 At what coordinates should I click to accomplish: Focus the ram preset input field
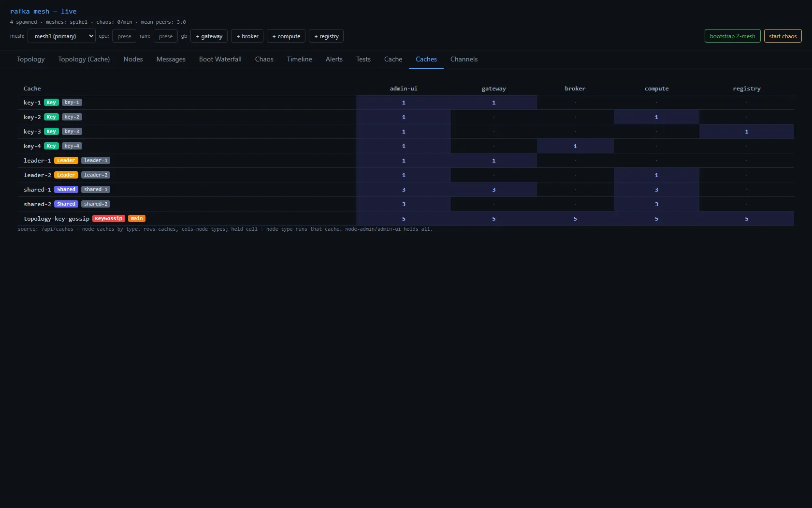tap(166, 36)
